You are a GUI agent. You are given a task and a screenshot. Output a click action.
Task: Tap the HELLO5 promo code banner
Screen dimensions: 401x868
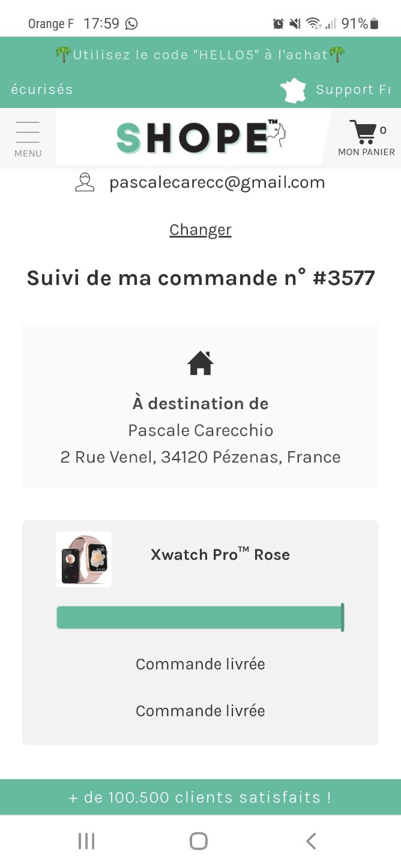click(x=200, y=55)
